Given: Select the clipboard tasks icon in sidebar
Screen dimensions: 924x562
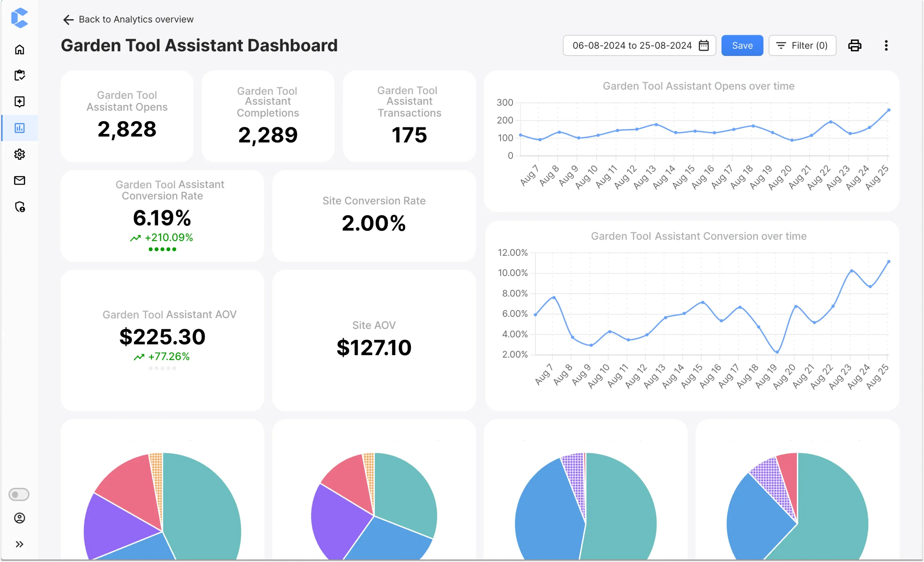Looking at the screenshot, I should (20, 76).
